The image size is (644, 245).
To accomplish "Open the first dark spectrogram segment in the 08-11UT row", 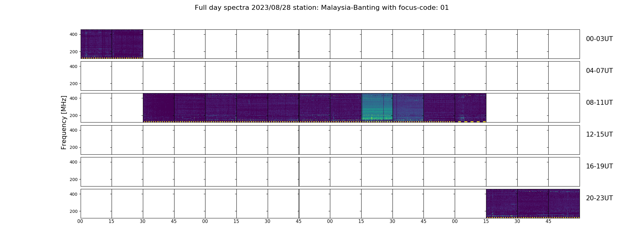I will coord(159,108).
